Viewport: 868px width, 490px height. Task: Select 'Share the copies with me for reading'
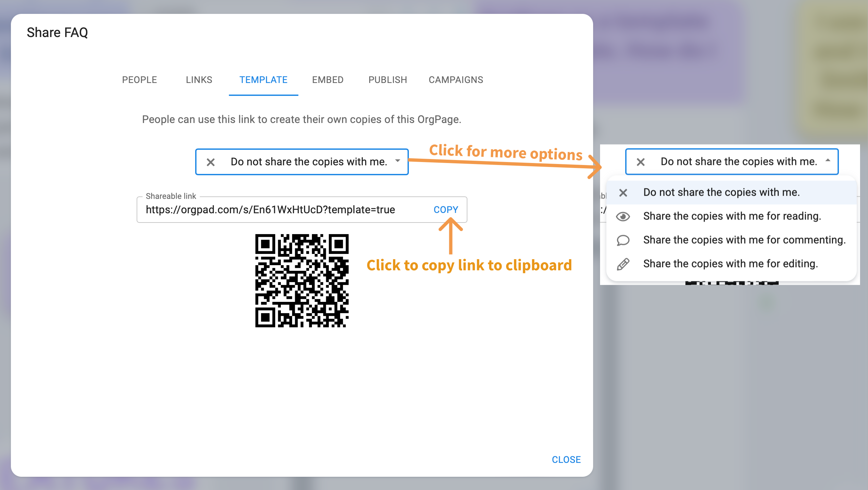coord(732,216)
